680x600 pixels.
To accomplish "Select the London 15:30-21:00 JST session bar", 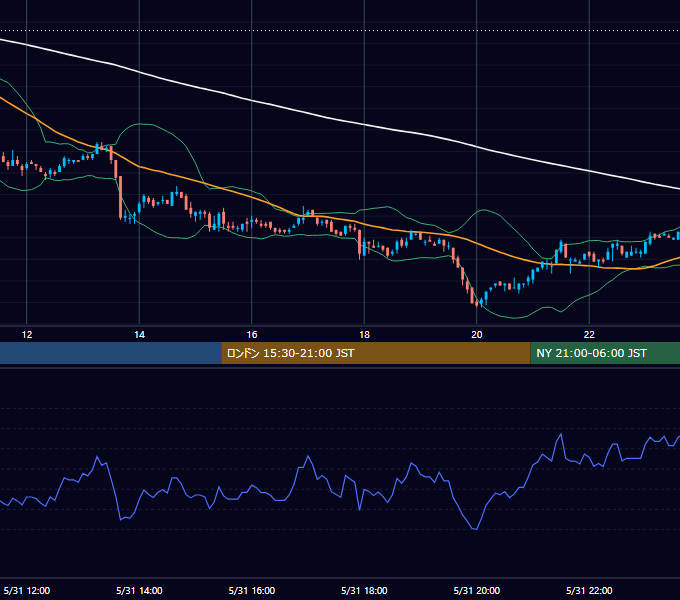I will 376,353.
